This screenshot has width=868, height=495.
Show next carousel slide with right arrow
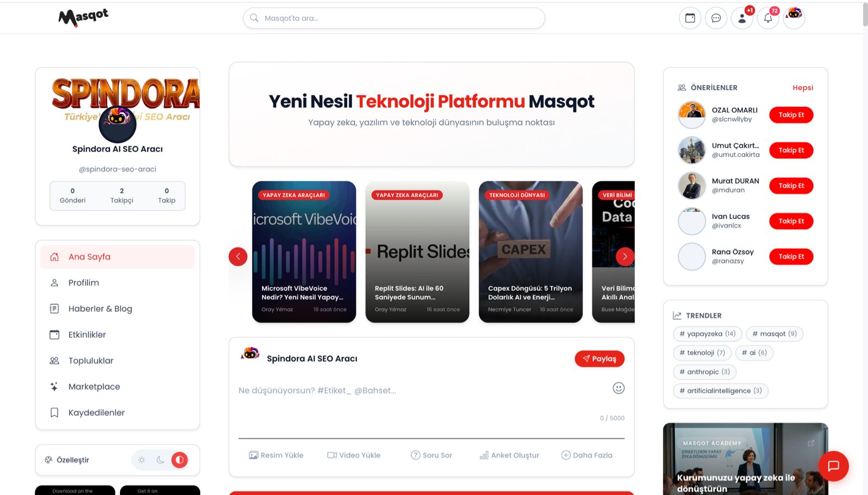[625, 256]
